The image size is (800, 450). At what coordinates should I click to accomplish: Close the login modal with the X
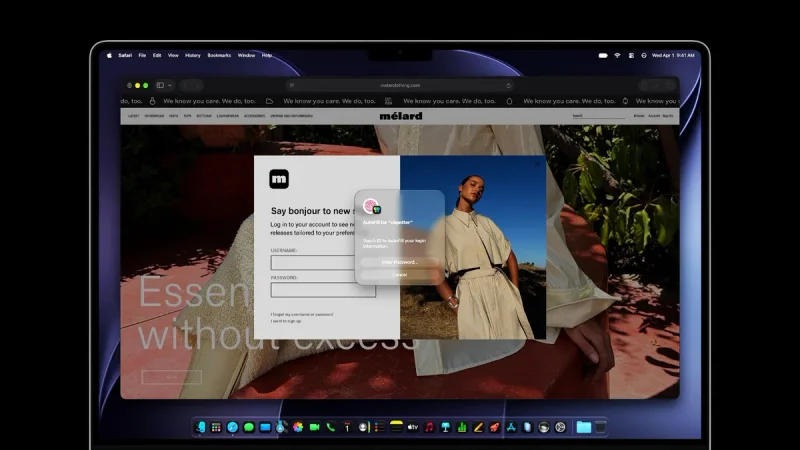(x=537, y=164)
